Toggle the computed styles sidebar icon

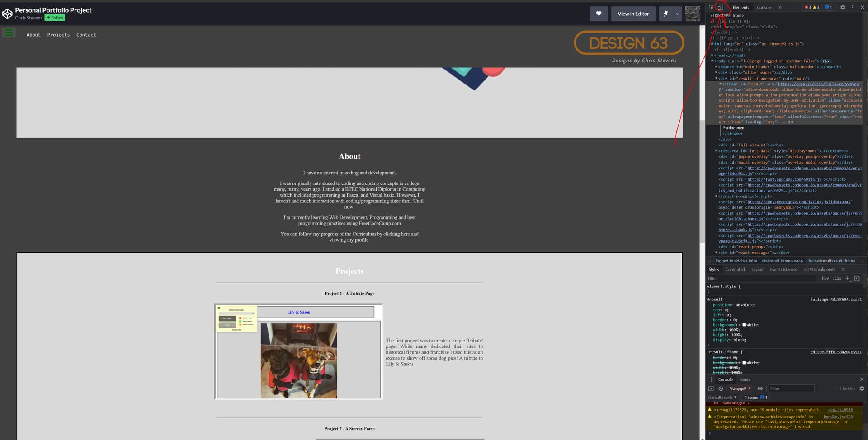857,278
